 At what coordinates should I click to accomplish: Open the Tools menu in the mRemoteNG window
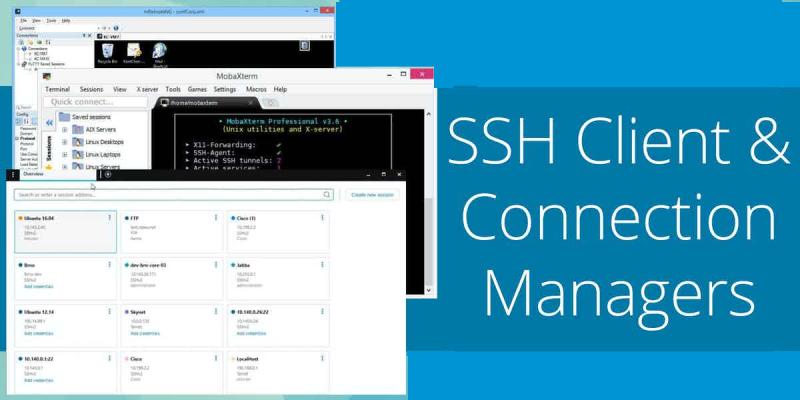[x=52, y=21]
